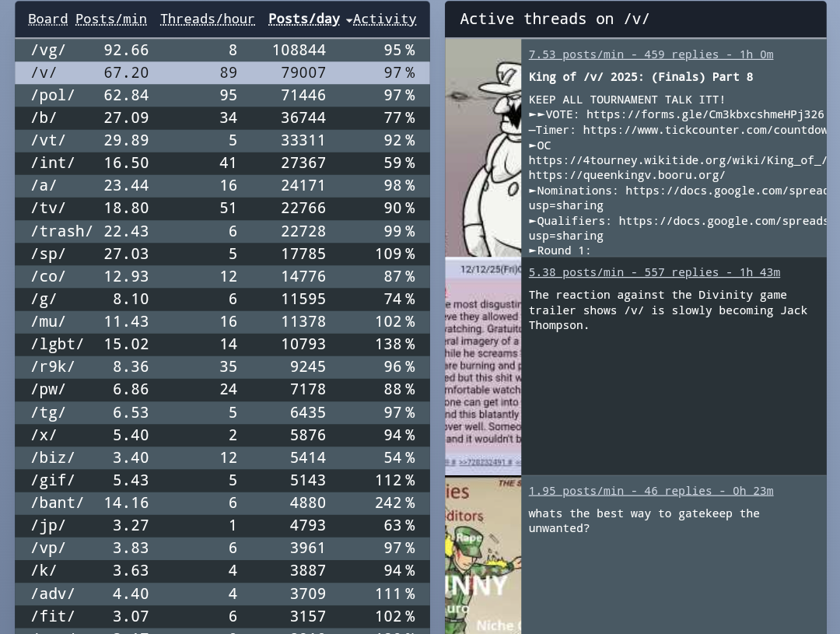Open thread link '7.53 posts/min - 459 replies'
The image size is (840, 634).
click(x=651, y=54)
